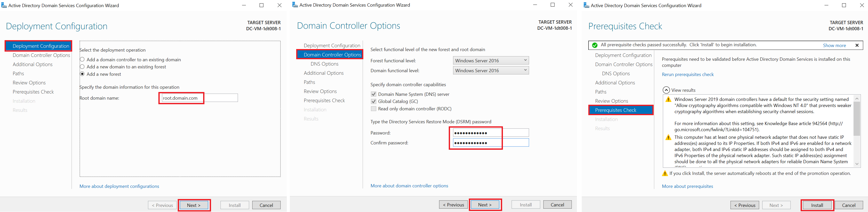Click the DSRM Password field
Screen dimensions: 868x212
click(491, 133)
